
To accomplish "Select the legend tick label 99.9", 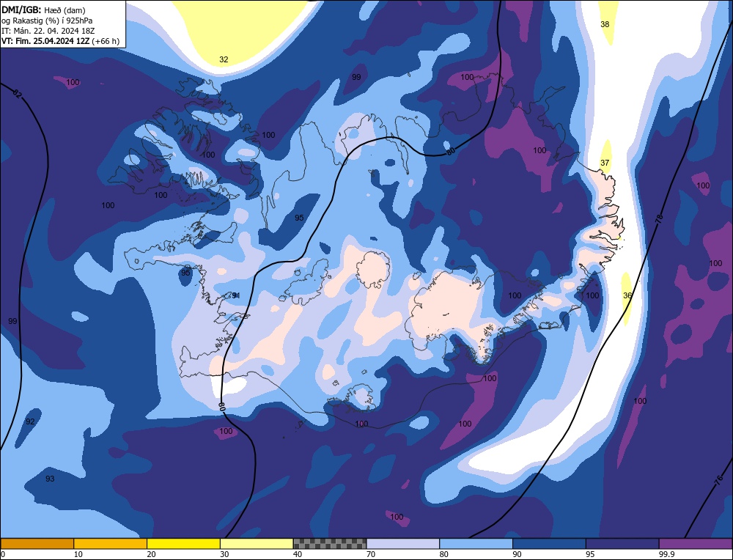I will pyautogui.click(x=666, y=554).
